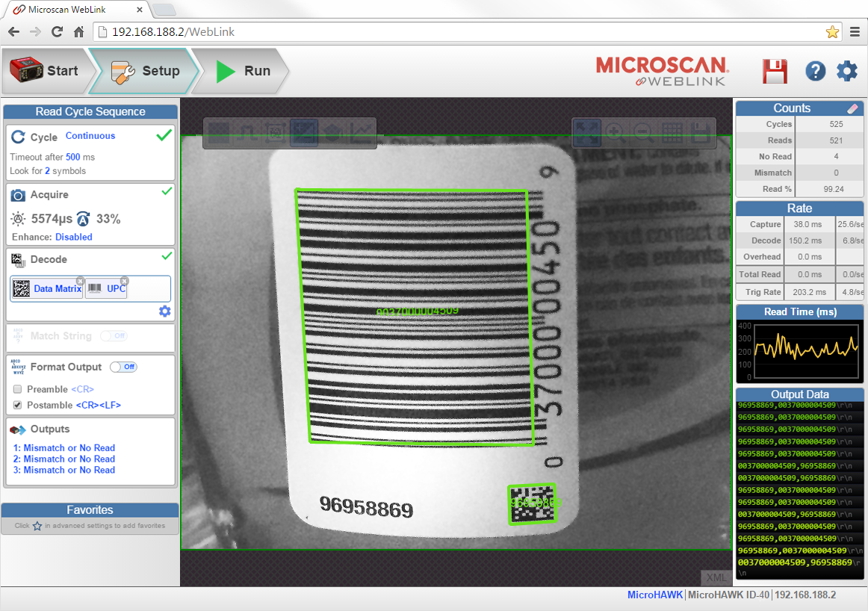Click the Decode barcode icon

18,260
